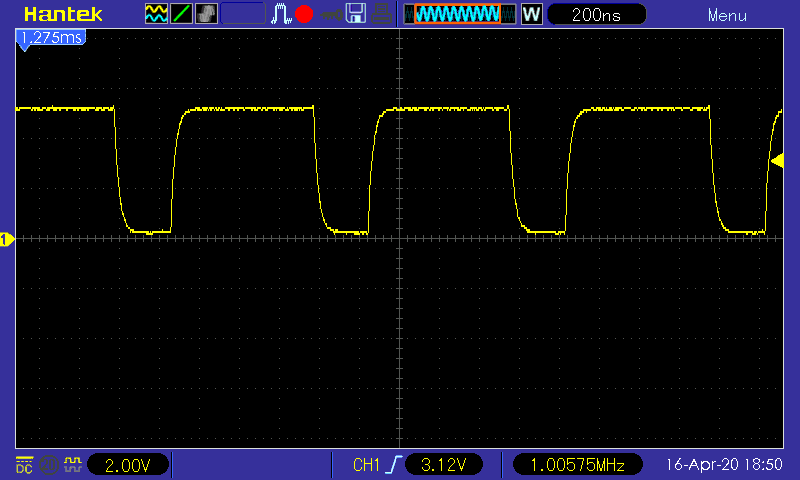Open the Menu in the top right
Viewport: 800px width, 480px height.
(727, 15)
